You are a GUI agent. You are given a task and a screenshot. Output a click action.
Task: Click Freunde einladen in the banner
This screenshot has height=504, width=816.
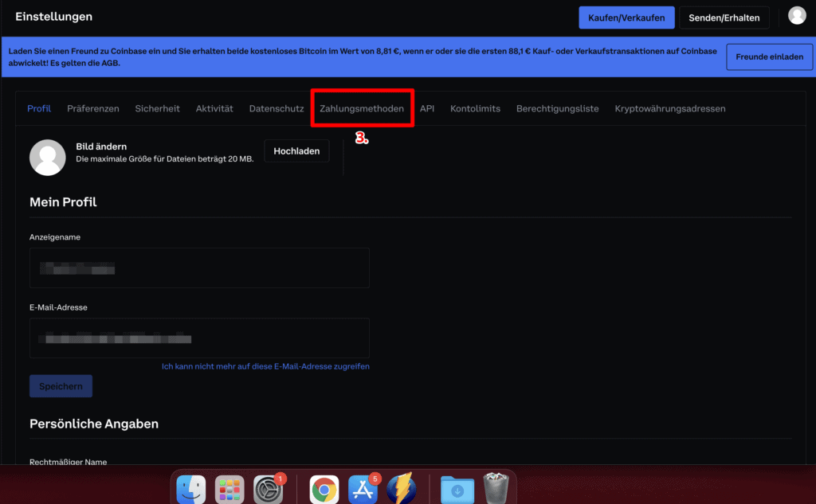pyautogui.click(x=769, y=57)
